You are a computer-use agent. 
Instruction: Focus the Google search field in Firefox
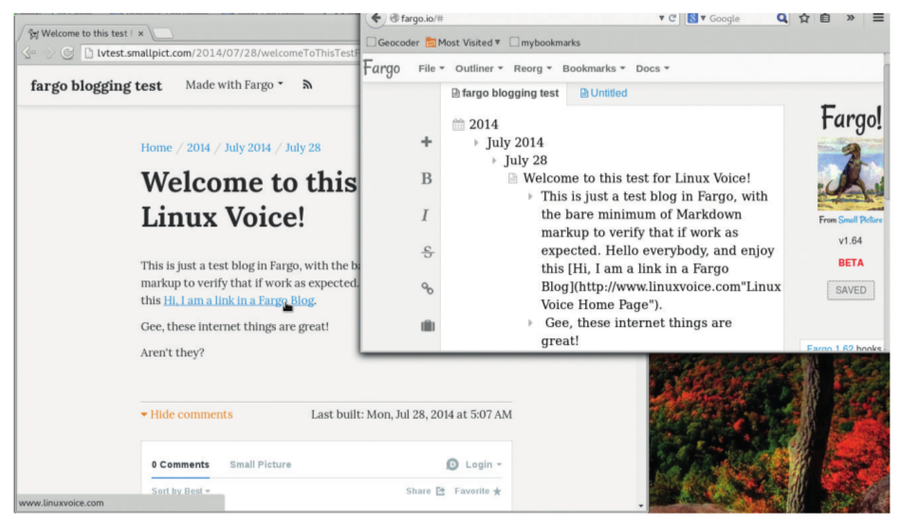[x=740, y=18]
